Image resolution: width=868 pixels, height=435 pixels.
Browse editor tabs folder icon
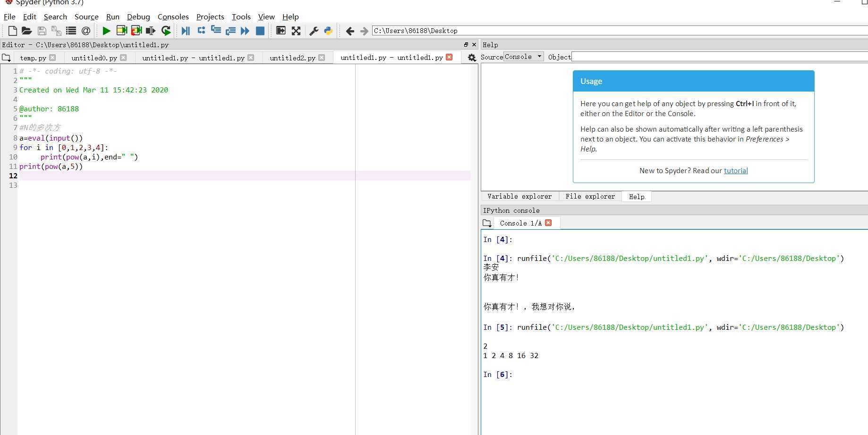click(6, 58)
